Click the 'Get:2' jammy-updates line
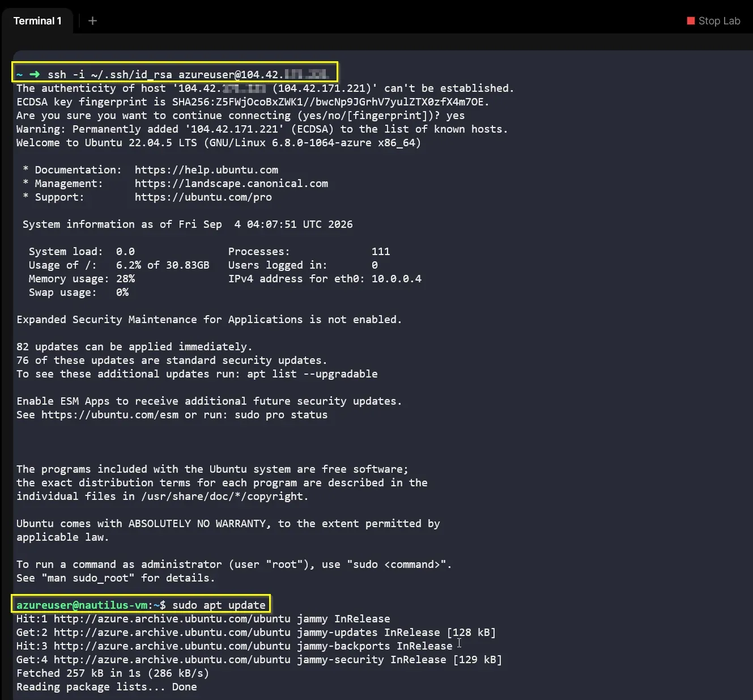The image size is (753, 700). tap(256, 633)
